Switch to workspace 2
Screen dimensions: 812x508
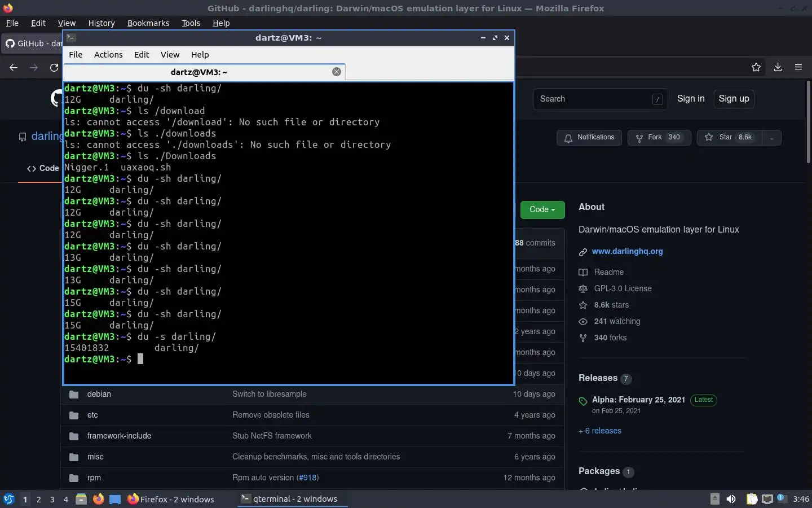pyautogui.click(x=38, y=499)
